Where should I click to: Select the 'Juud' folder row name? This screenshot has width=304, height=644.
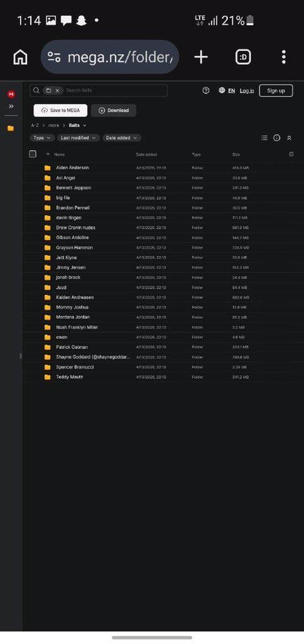pos(61,287)
